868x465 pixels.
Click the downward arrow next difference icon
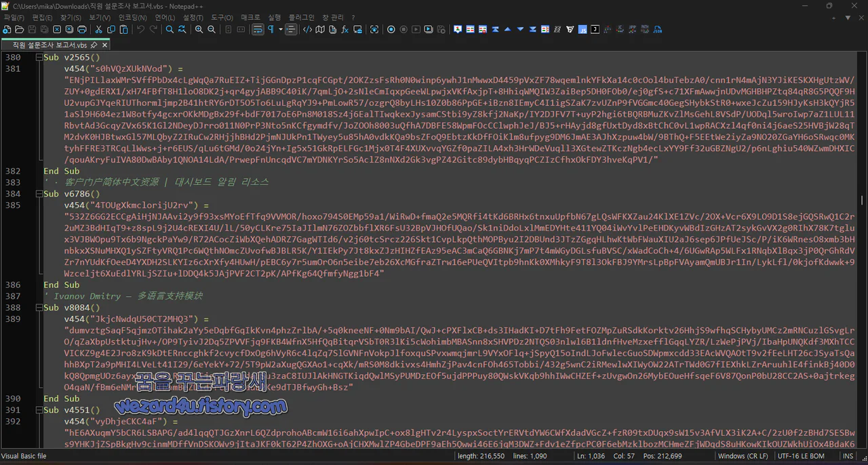tap(520, 30)
